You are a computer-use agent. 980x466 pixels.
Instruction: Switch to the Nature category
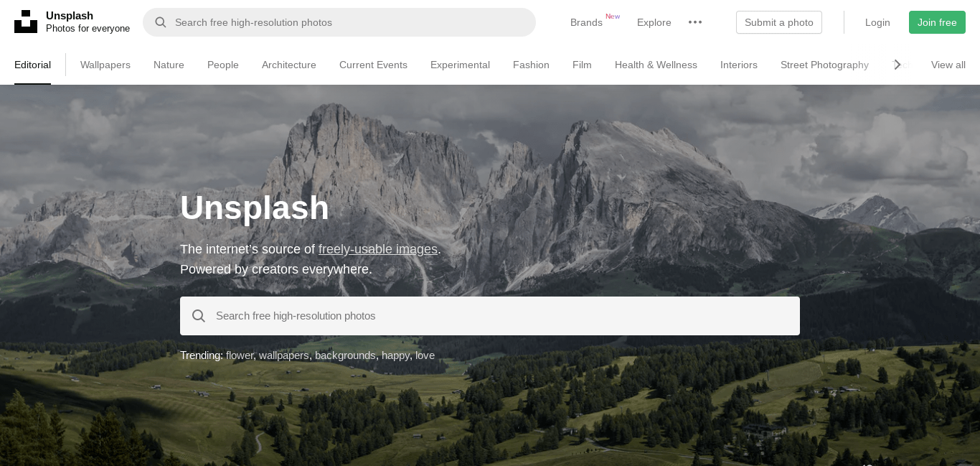169,65
